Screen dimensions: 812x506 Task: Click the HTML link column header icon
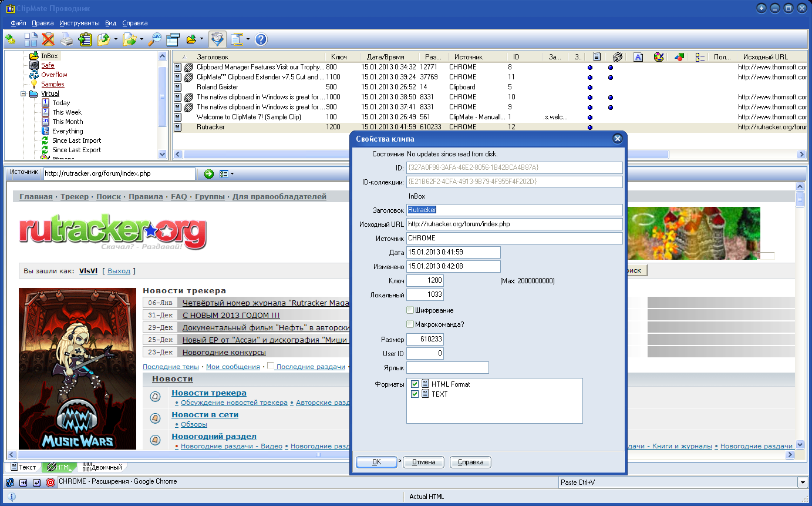point(617,57)
